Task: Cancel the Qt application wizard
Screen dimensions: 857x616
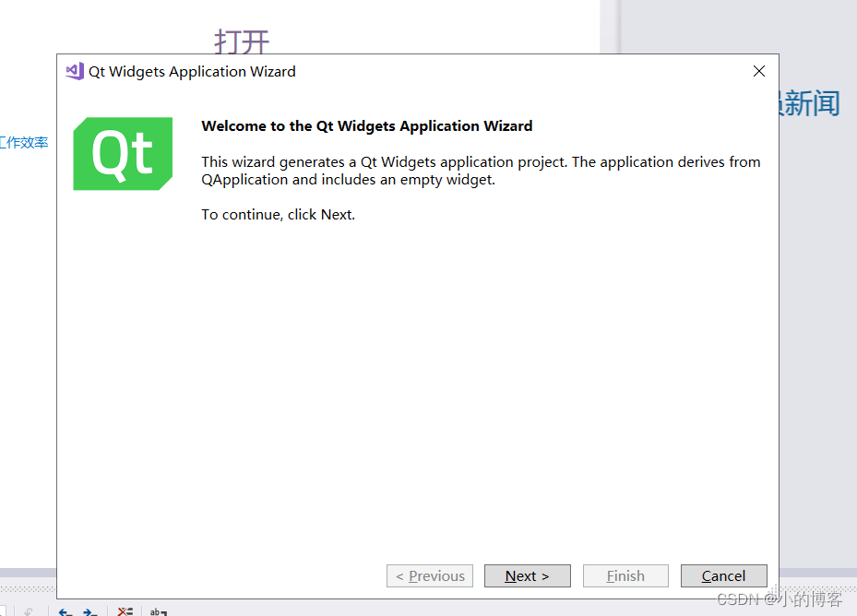Action: 723,575
